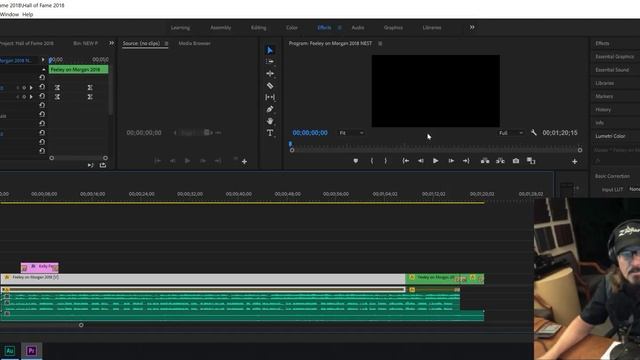
Task: Open the Fit zoom level dropdown
Action: (x=351, y=133)
